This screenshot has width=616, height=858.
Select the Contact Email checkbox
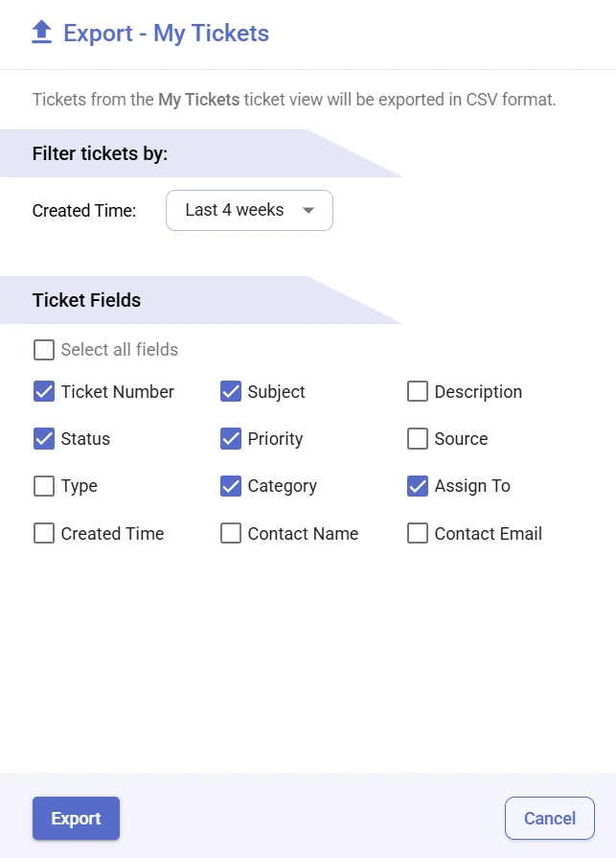pyautogui.click(x=418, y=533)
